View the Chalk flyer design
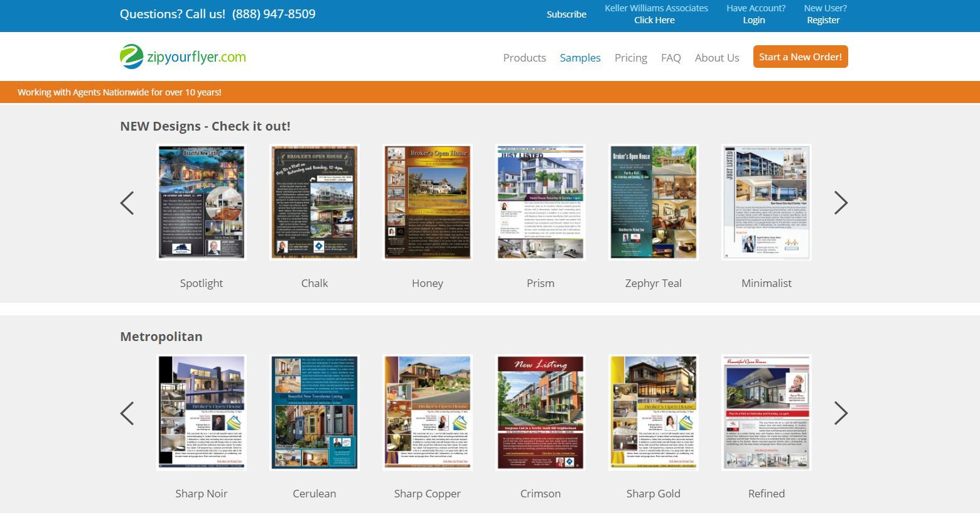The height and width of the screenshot is (525, 980). click(x=314, y=202)
